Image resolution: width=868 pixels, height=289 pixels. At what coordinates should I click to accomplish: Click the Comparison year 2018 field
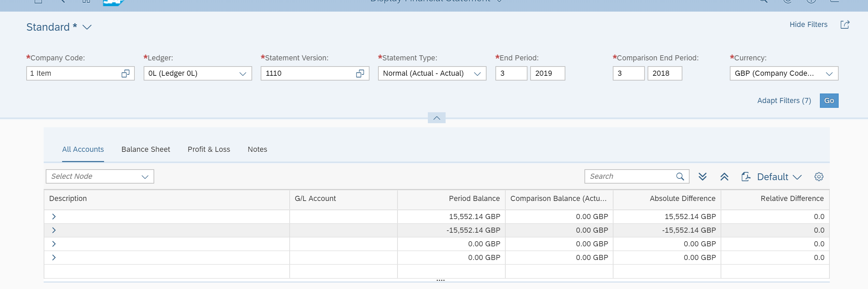click(665, 73)
